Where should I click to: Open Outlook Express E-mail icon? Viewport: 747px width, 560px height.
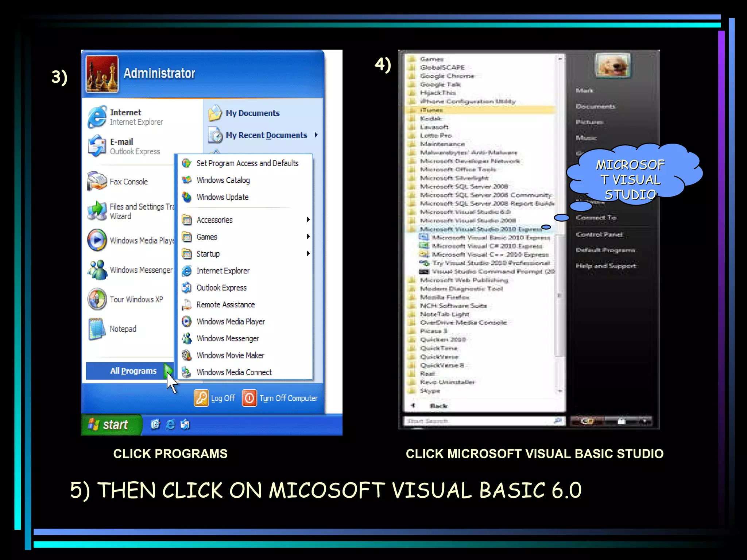point(97,146)
